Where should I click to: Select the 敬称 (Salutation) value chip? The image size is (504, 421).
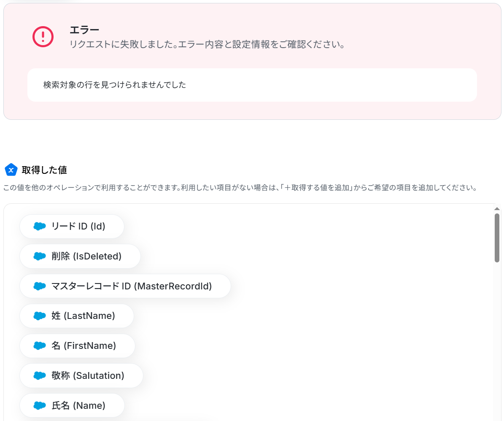pos(87,375)
